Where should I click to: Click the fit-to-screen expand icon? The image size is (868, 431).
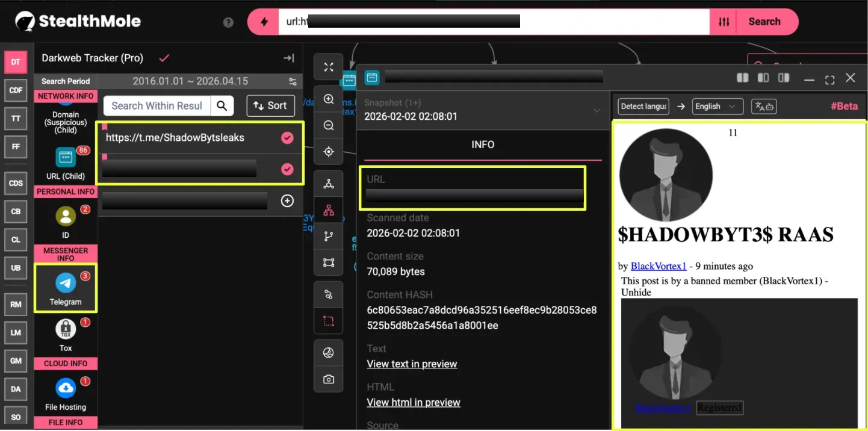pyautogui.click(x=329, y=67)
